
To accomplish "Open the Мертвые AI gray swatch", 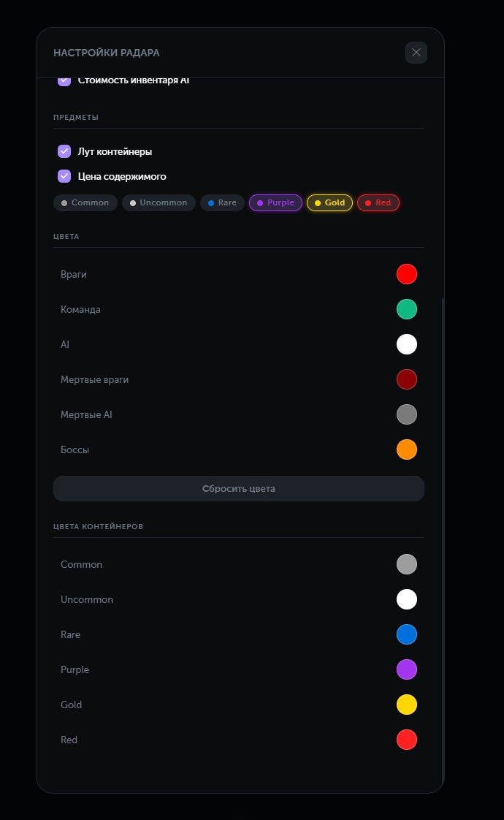I will [x=407, y=414].
